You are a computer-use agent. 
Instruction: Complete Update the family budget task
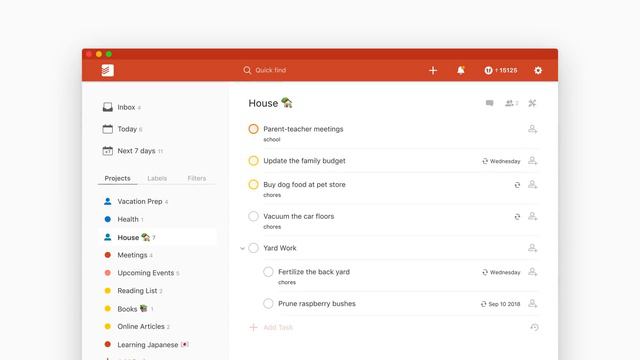click(253, 161)
